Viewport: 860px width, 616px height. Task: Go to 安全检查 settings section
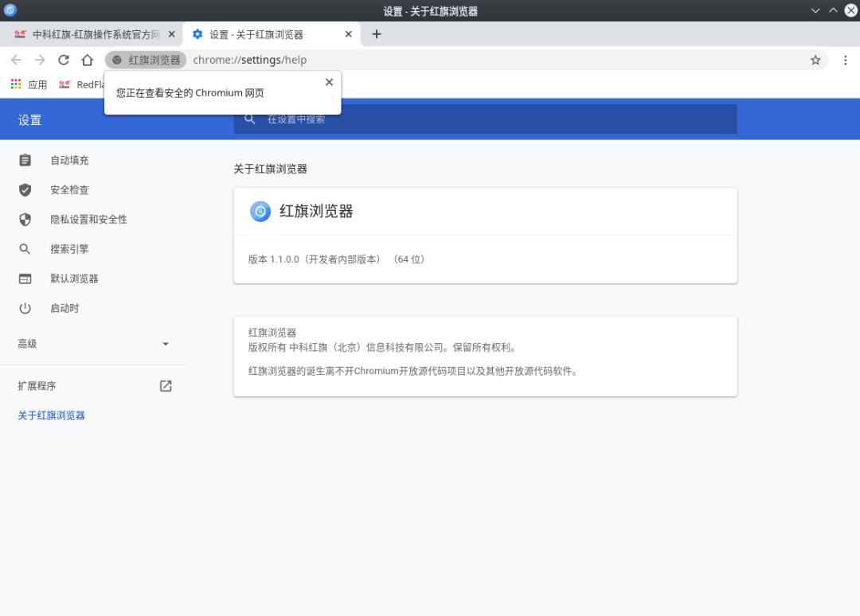(69, 190)
